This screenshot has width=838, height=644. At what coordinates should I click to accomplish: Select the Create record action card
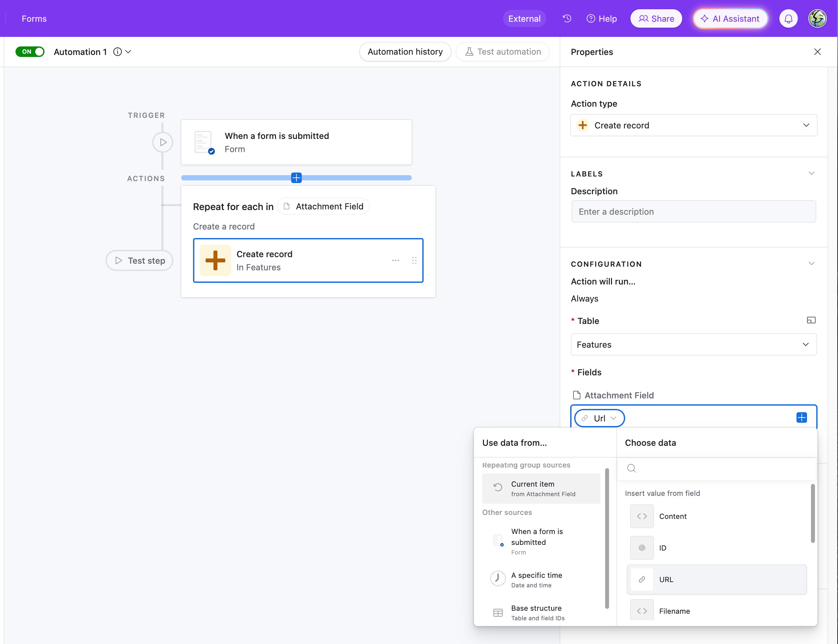click(x=308, y=261)
